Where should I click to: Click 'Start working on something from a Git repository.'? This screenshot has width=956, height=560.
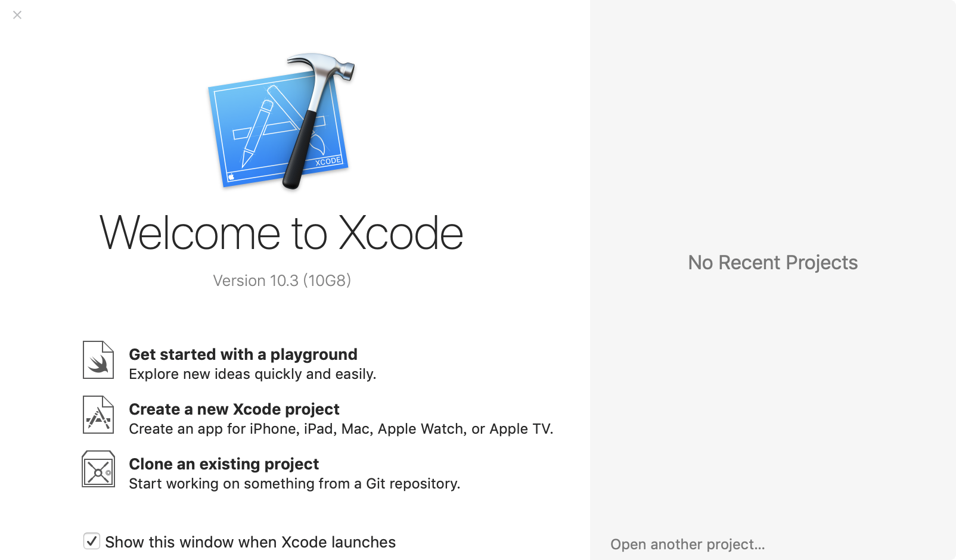point(294,484)
